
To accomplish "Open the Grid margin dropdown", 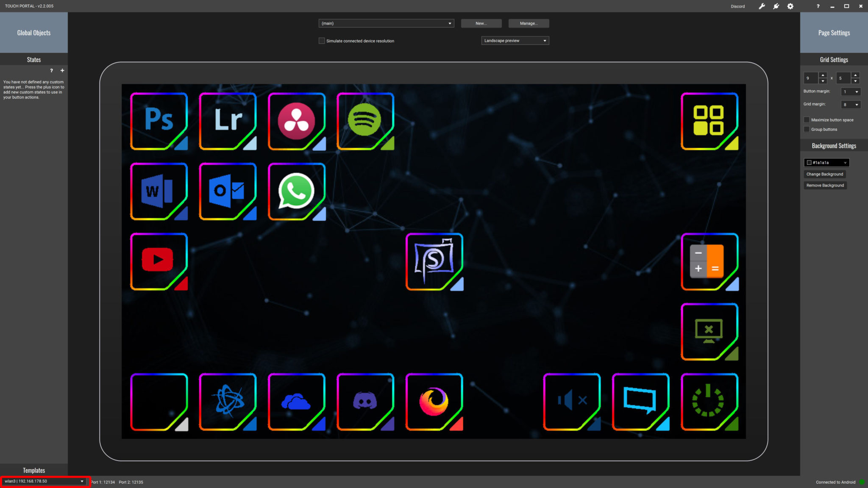I will click(x=851, y=105).
